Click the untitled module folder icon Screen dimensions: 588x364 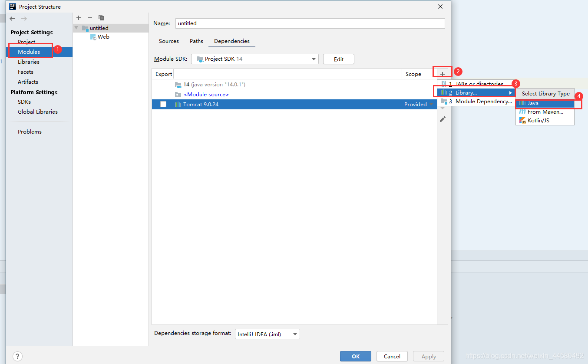tap(85, 28)
